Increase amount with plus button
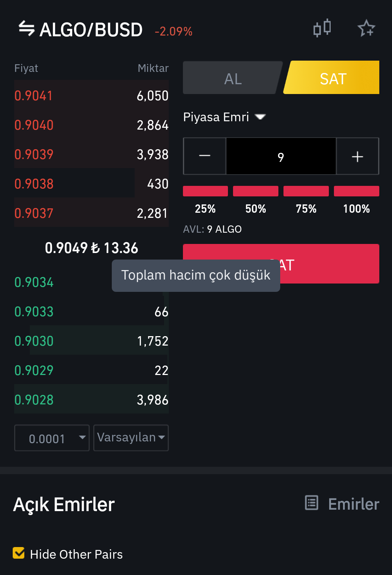 pyautogui.click(x=358, y=156)
